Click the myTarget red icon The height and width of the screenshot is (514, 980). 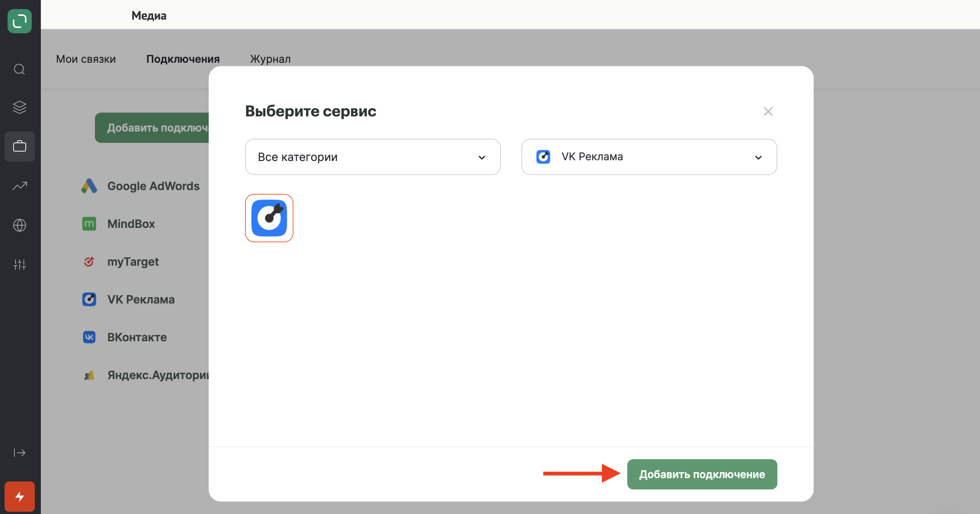(x=89, y=262)
